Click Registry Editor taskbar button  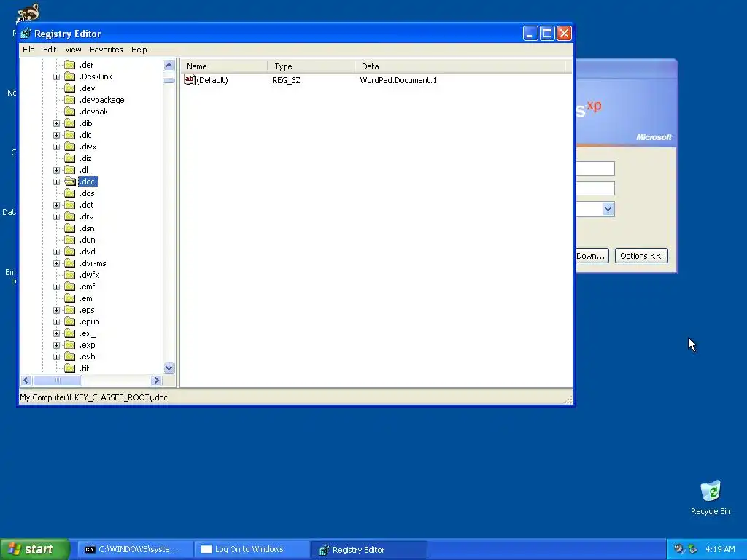(x=368, y=549)
